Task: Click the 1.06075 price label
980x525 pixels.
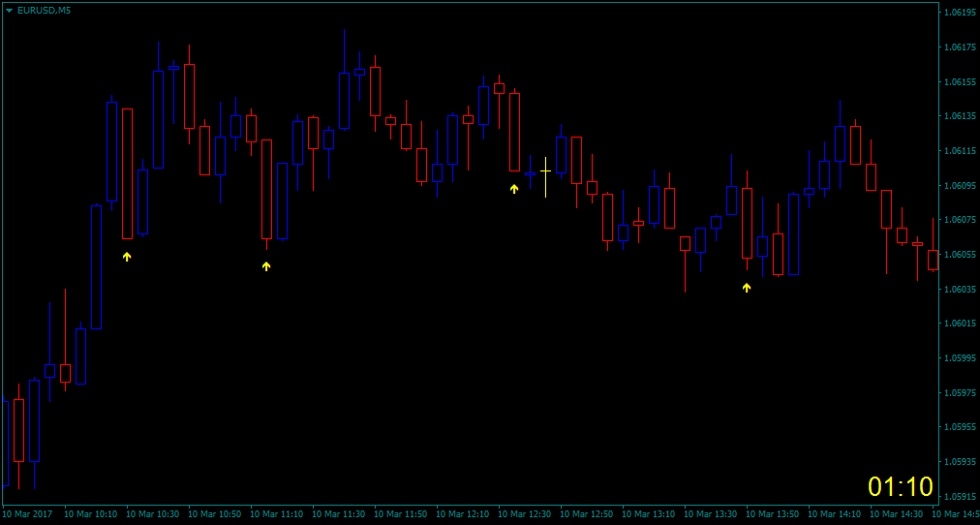Action: 962,220
